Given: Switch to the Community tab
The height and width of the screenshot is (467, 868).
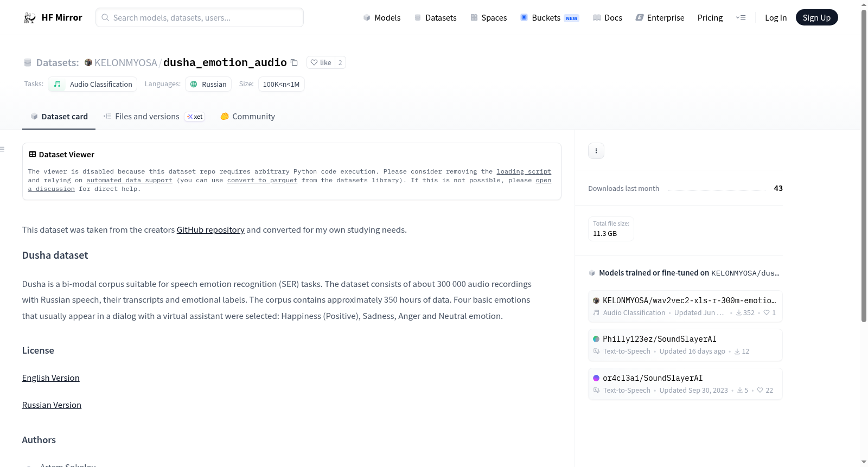Looking at the screenshot, I should tap(247, 117).
